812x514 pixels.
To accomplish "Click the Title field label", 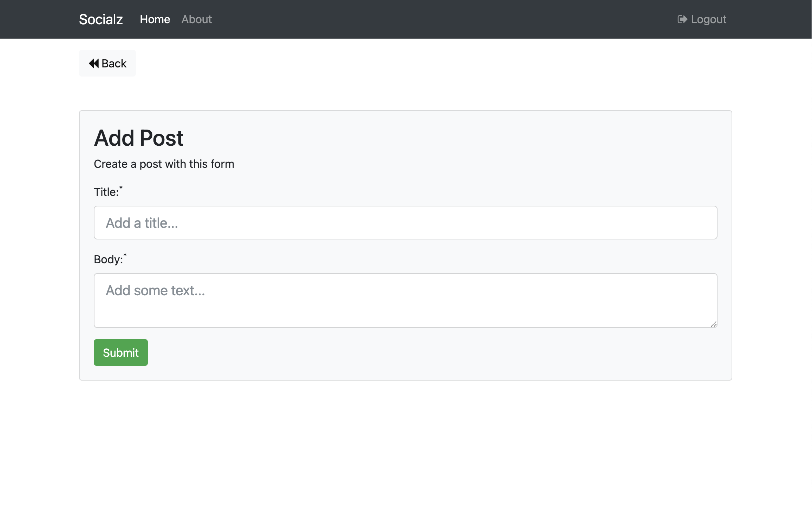I will [x=106, y=192].
